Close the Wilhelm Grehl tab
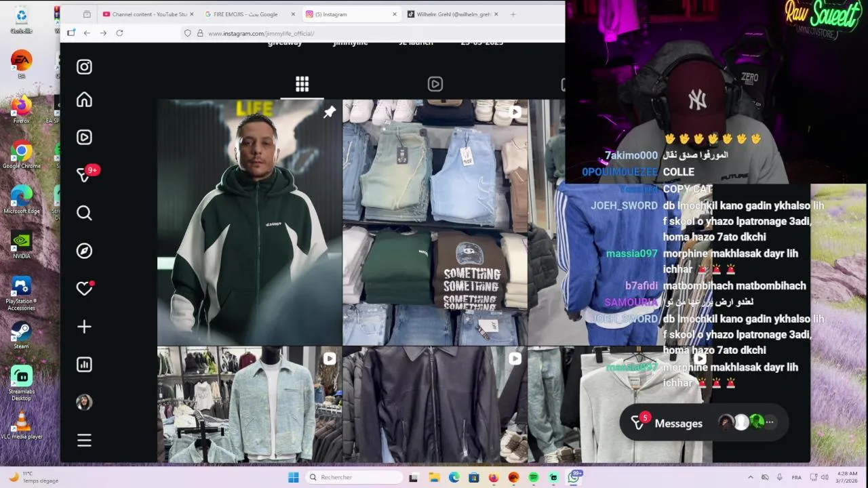 496,14
